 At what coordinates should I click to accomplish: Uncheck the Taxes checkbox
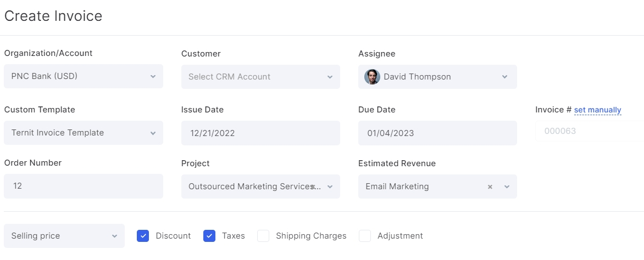tap(209, 236)
